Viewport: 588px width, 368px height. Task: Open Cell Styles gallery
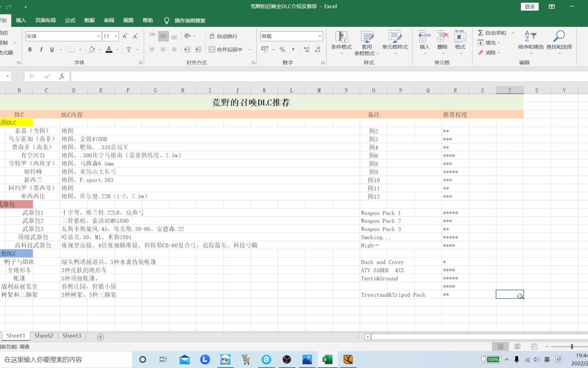click(395, 43)
